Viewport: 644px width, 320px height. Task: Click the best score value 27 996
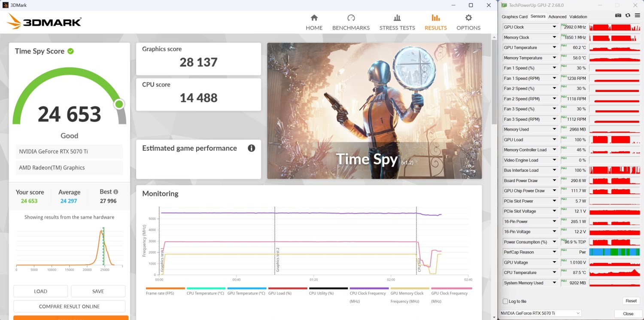(x=107, y=201)
